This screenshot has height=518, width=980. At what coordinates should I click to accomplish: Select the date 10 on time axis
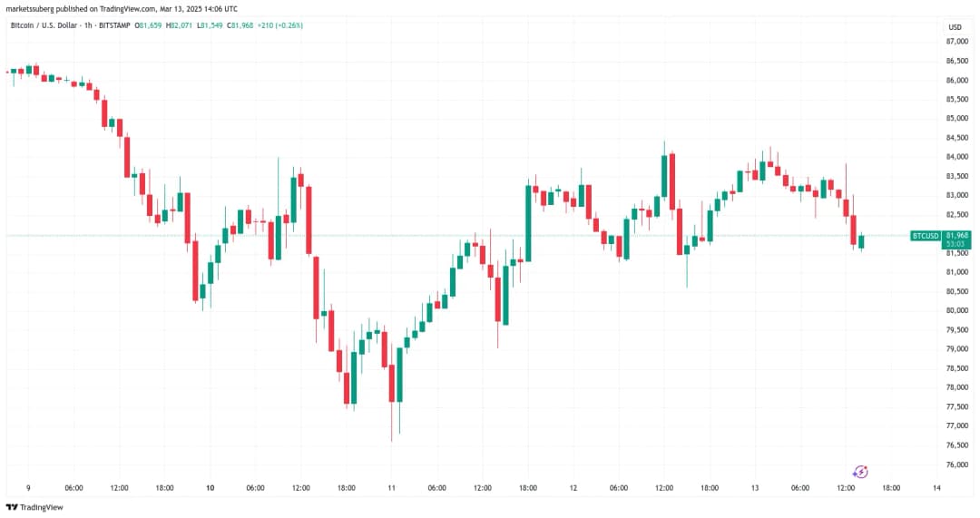pyautogui.click(x=211, y=488)
